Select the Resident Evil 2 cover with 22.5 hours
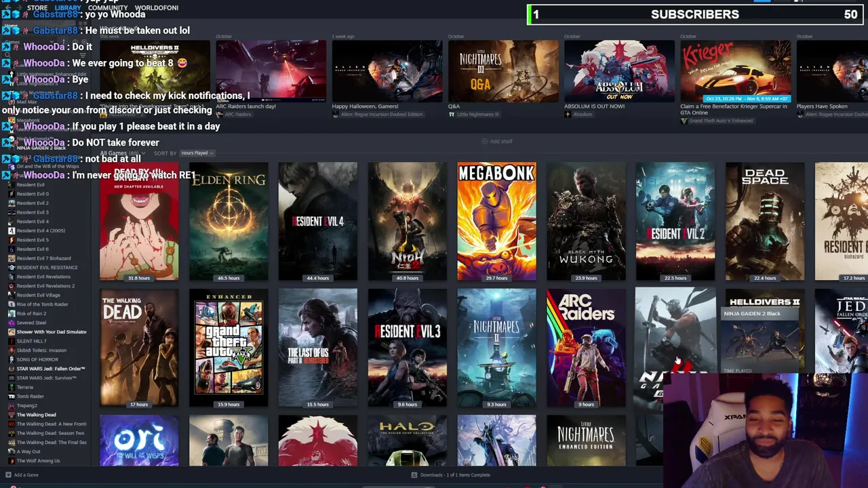The image size is (868, 488). [675, 222]
